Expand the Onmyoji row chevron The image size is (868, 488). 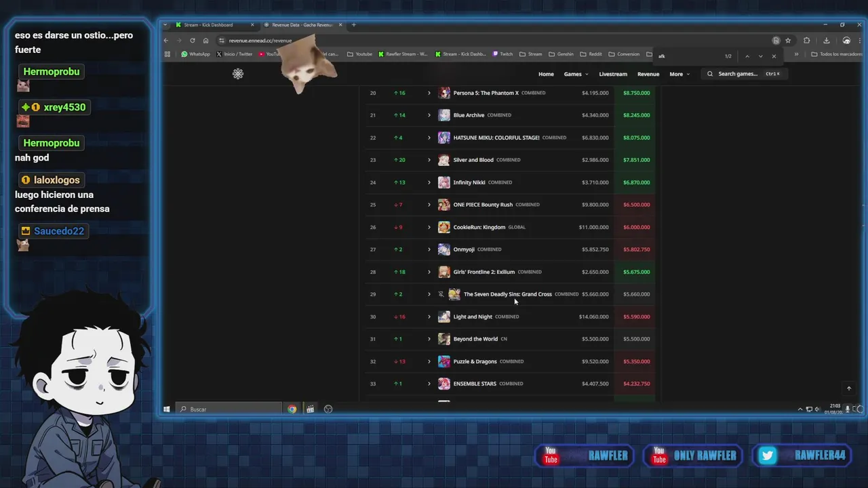(429, 249)
